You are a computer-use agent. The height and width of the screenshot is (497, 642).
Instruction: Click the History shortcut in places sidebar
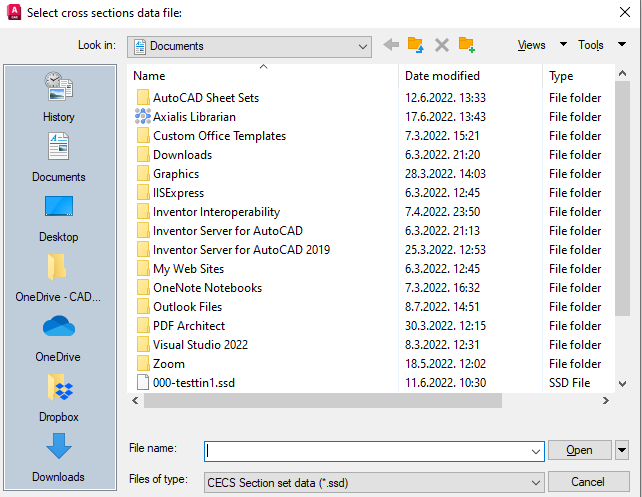[x=59, y=98]
